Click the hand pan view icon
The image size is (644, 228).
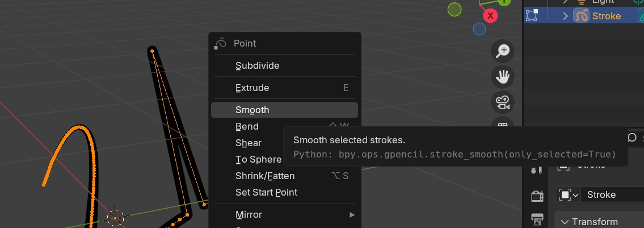pyautogui.click(x=502, y=76)
